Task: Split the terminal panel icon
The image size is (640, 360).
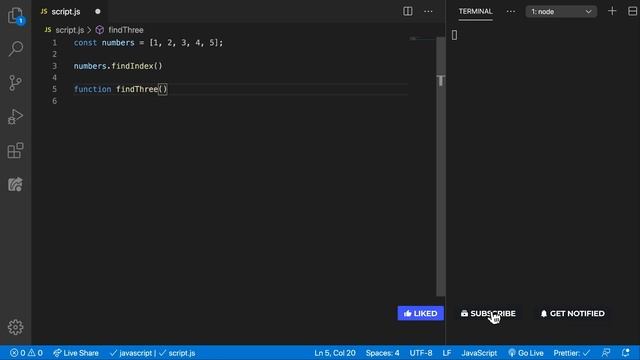Action: pyautogui.click(x=632, y=11)
